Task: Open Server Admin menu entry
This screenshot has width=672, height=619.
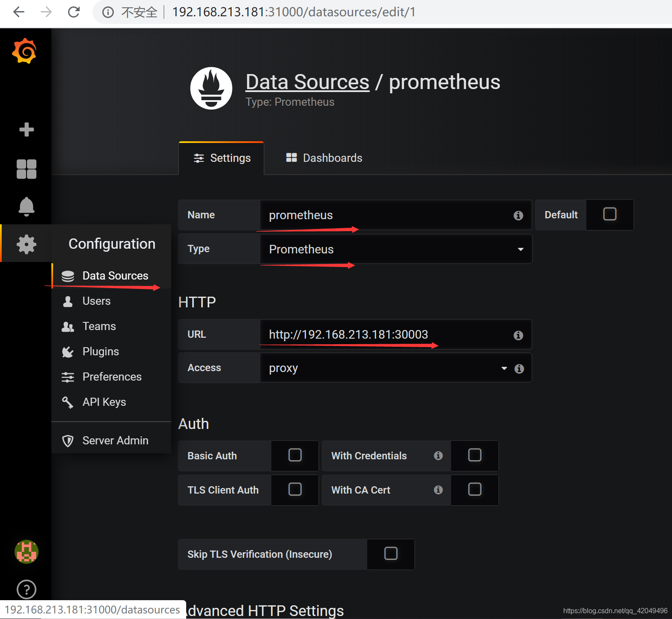Action: (111, 440)
